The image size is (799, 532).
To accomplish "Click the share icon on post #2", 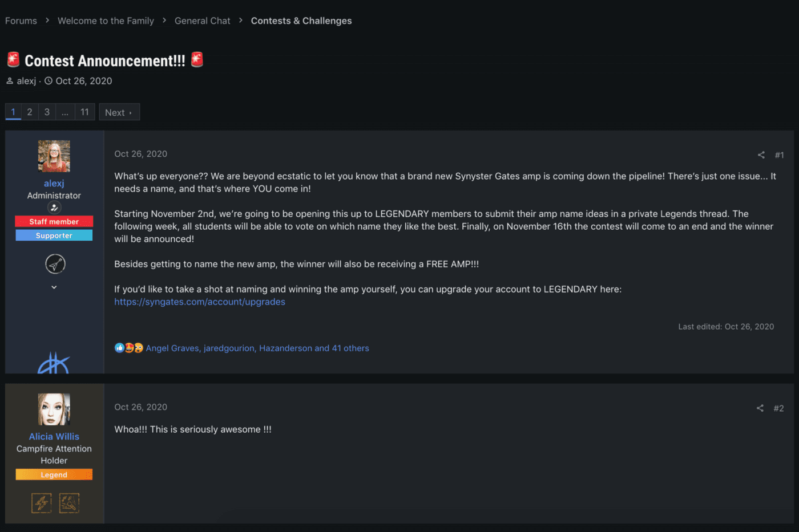I will tap(760, 408).
